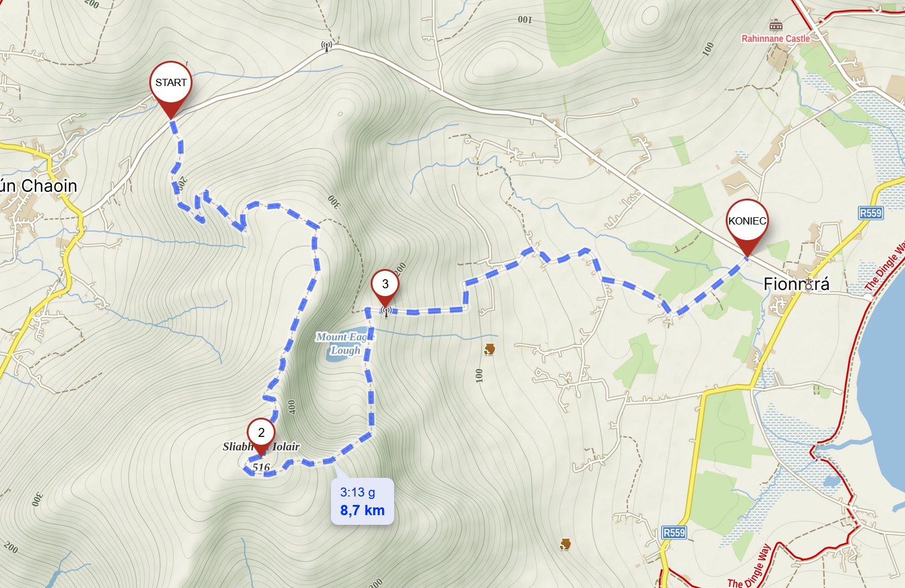This screenshot has height=588, width=905.
Task: Click the brown heritage icon near the bottom of the map
Action: tap(565, 544)
